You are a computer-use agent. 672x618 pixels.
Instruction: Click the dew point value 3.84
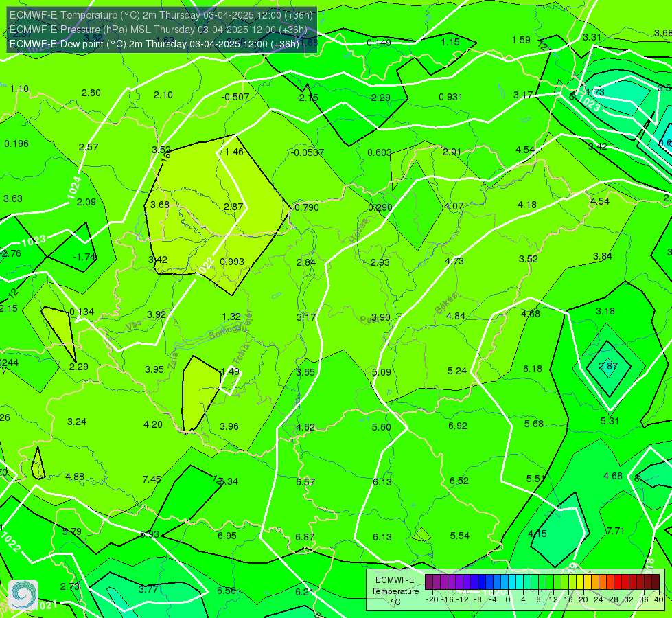(x=603, y=256)
